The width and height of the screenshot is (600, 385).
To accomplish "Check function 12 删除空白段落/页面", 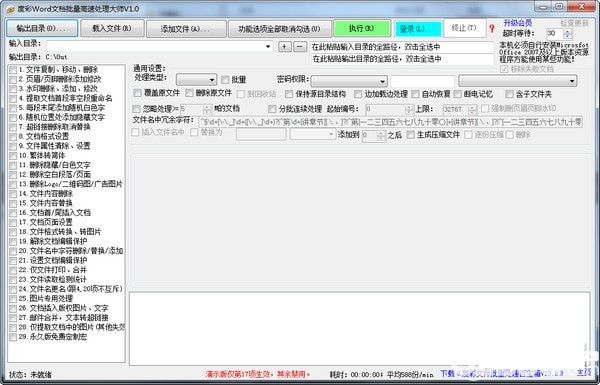I will click(x=13, y=175).
